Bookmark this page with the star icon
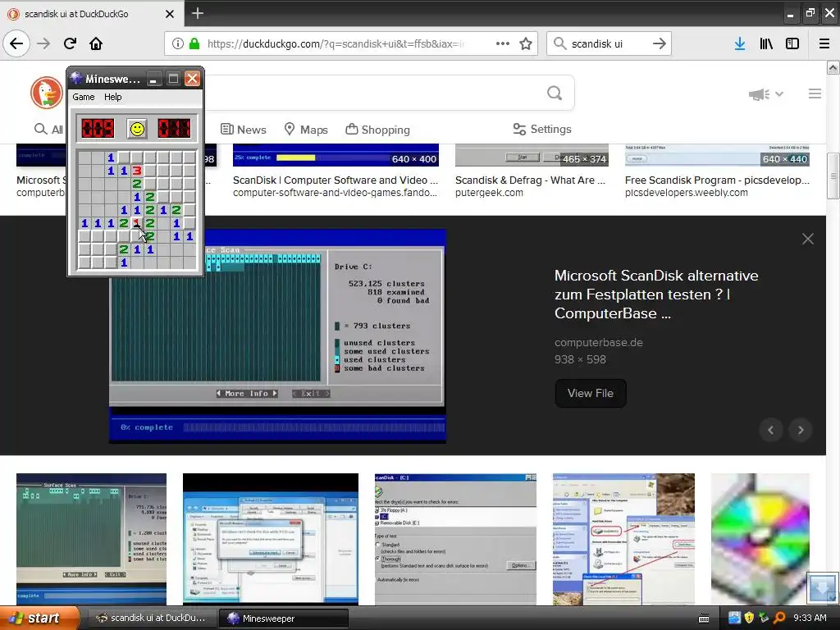This screenshot has width=840, height=630. click(x=526, y=43)
